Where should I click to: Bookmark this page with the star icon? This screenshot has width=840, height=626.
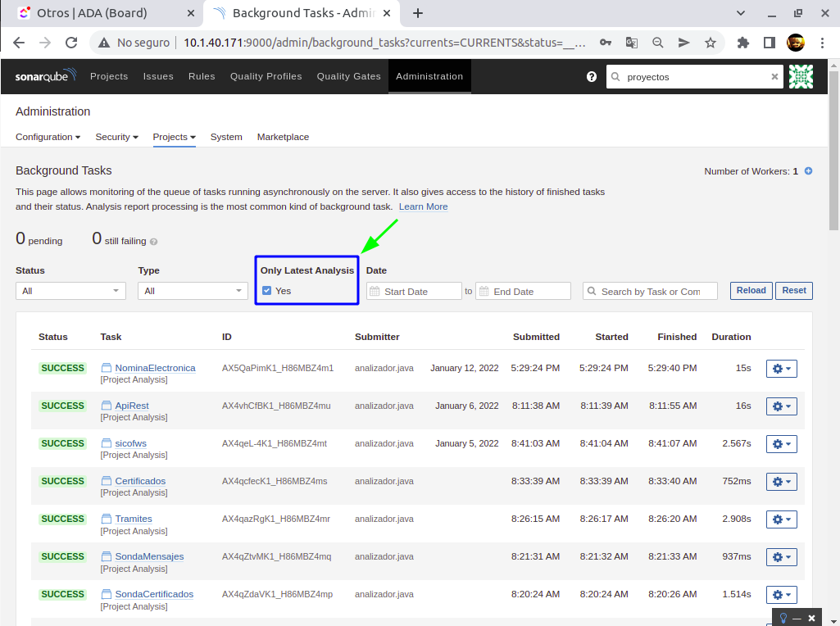point(711,43)
